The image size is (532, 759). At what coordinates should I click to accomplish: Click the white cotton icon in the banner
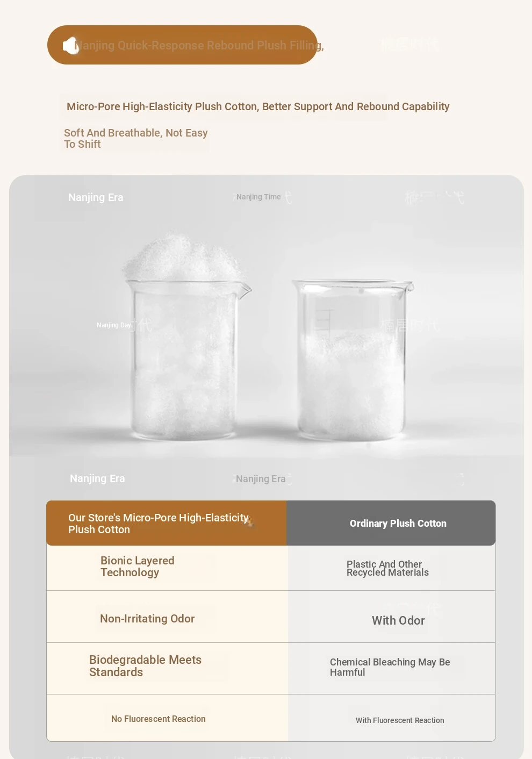[71, 46]
